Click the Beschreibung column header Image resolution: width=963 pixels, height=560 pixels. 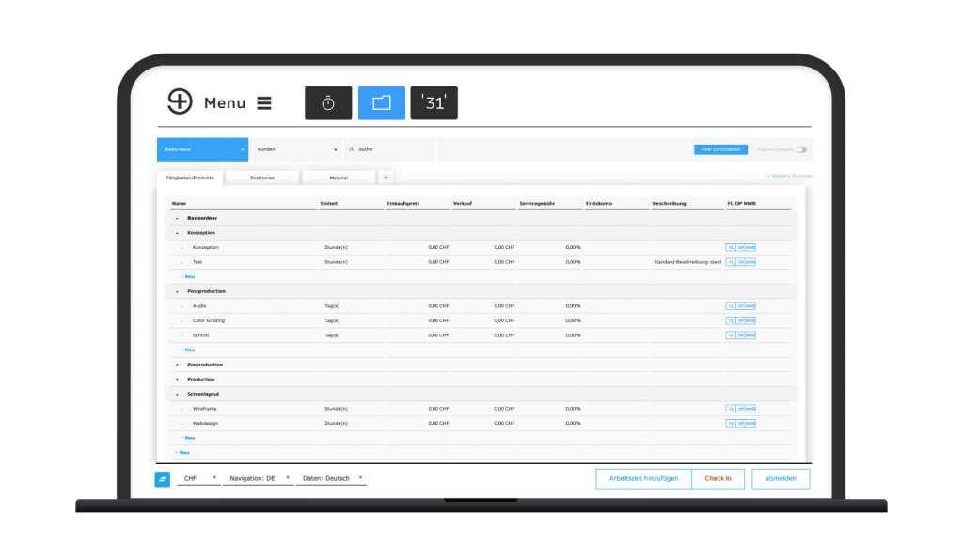669,204
